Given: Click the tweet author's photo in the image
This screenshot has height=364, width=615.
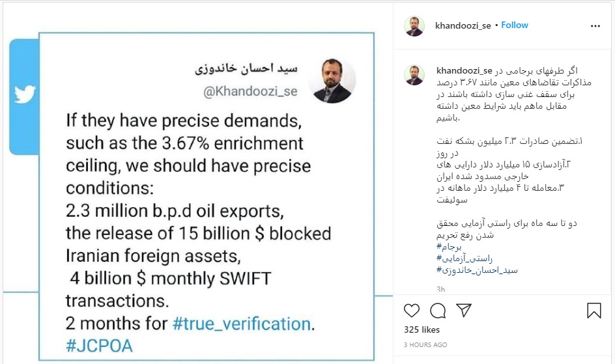Looking at the screenshot, I should point(331,81).
